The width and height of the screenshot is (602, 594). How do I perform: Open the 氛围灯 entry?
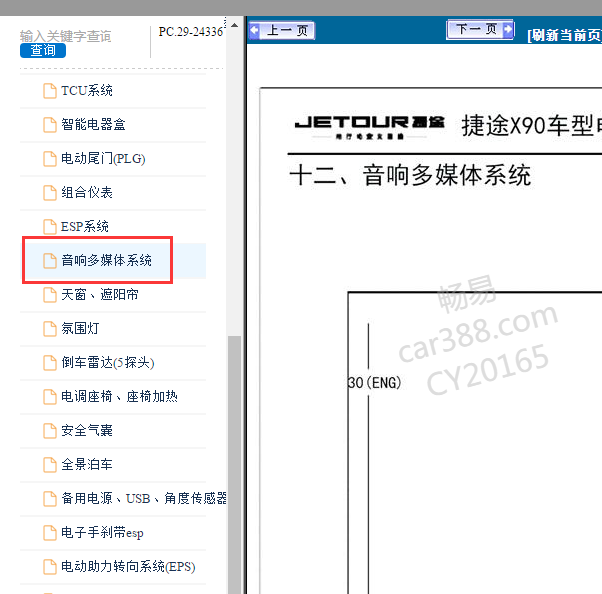(80, 328)
